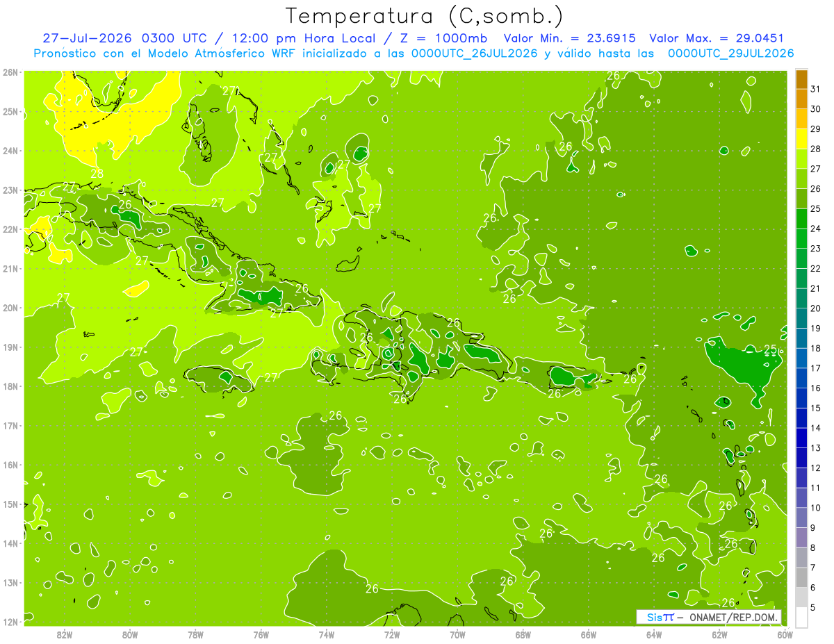This screenshot has height=644, width=834.
Task: Click color scale label 23
Action: coord(816,249)
